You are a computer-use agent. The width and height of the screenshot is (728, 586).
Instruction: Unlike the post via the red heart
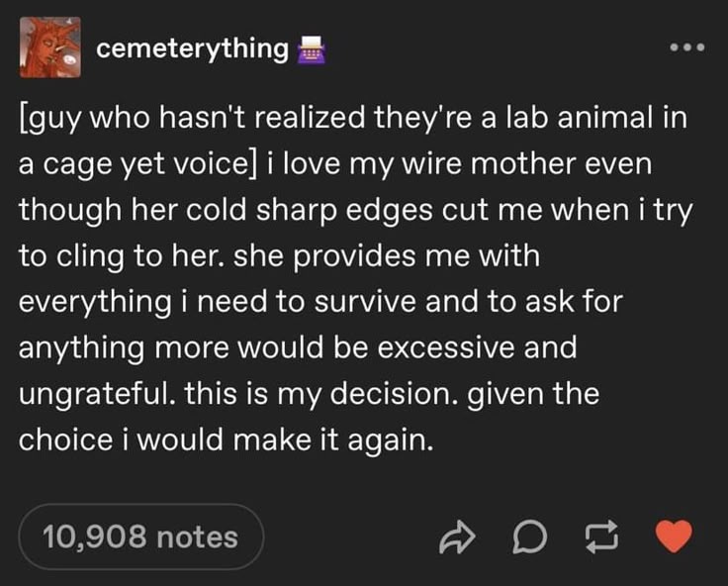coord(674,537)
